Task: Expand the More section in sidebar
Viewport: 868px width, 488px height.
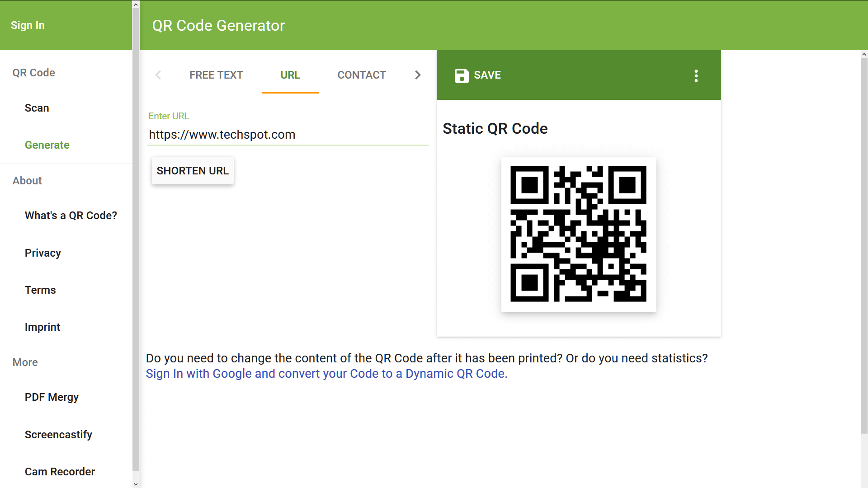Action: click(24, 361)
